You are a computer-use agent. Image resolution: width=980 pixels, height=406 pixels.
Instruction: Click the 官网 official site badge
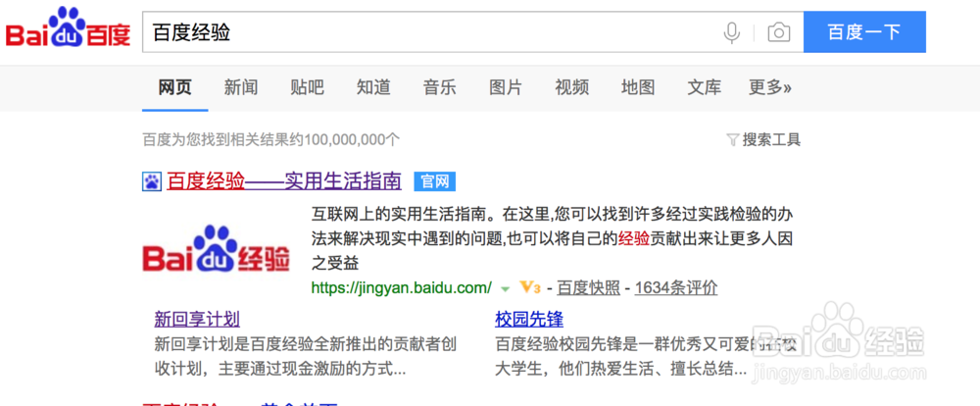click(435, 182)
